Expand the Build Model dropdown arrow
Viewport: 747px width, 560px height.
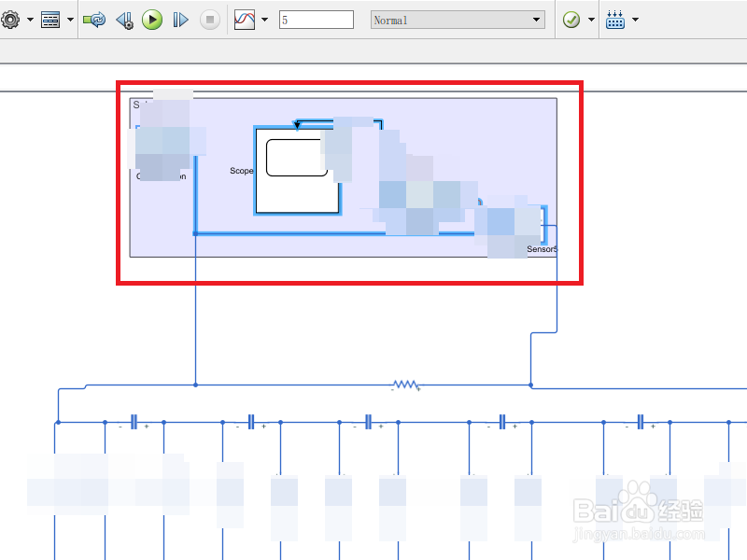[x=635, y=20]
